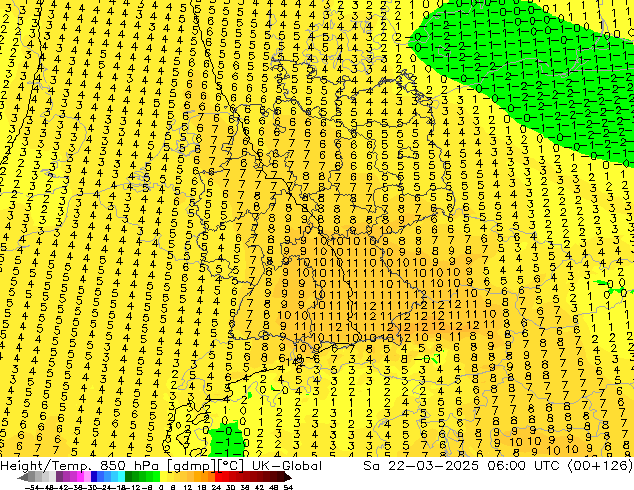Click the dark blue swatch in the legend
634x490 pixels.
(94, 477)
